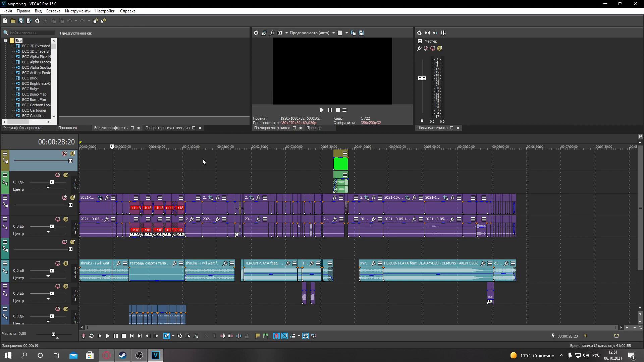Open Master bus mixer settings gear
Image resolution: width=644 pixels, height=362 pixels.
pyautogui.click(x=419, y=33)
